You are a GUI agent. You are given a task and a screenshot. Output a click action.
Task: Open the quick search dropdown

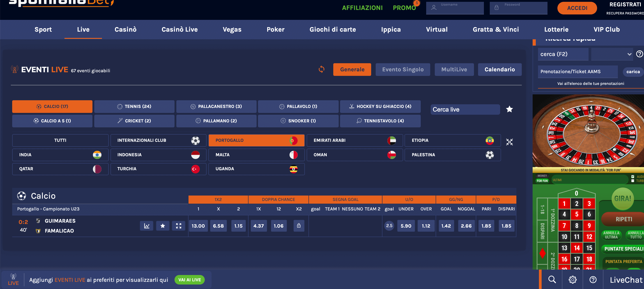tap(612, 54)
